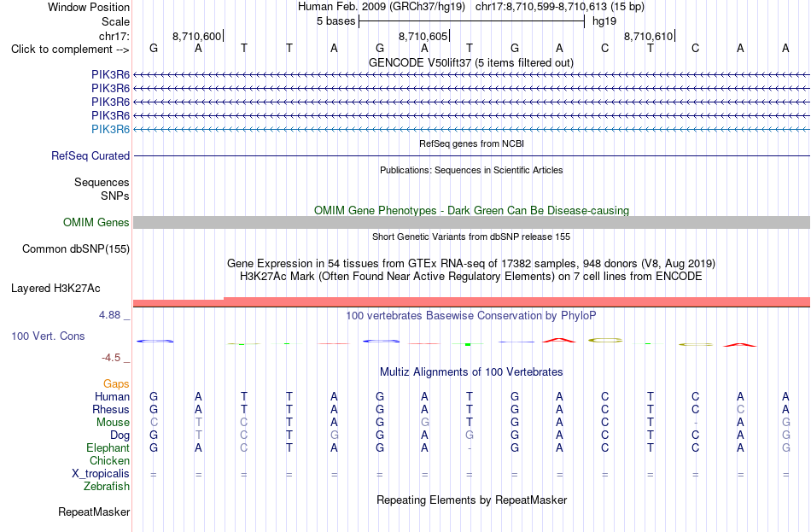
Task: Select the light-blue PIK3R6 transcript label
Action: (x=110, y=130)
